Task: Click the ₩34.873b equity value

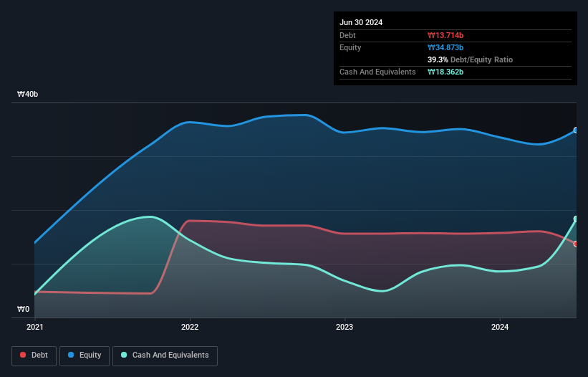Action: pos(445,47)
